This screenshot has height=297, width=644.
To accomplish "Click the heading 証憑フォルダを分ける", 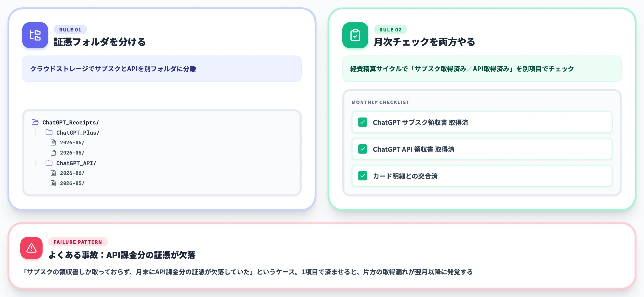I will pos(100,42).
